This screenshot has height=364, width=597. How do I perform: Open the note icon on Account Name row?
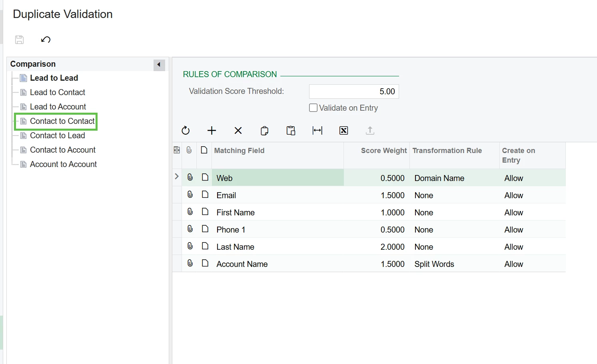click(x=205, y=263)
